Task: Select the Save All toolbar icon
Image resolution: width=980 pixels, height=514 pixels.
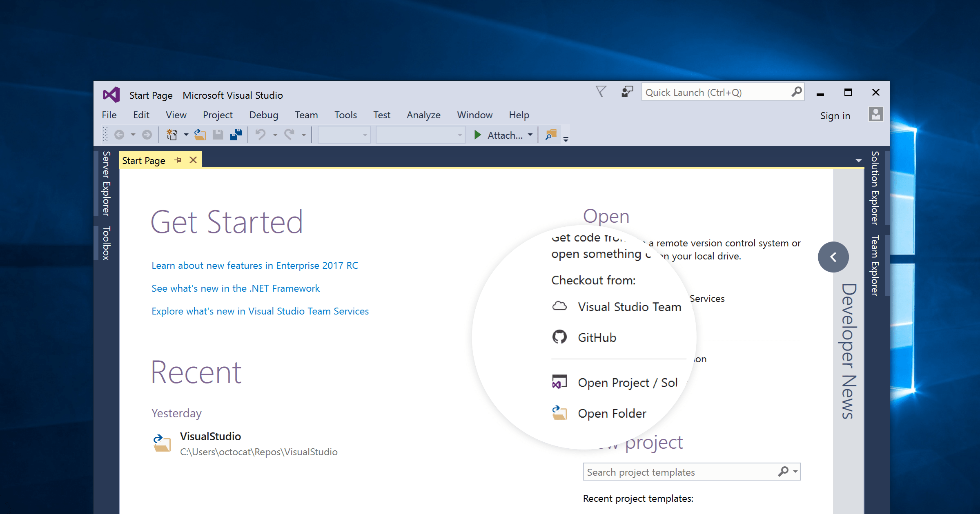Action: point(236,134)
